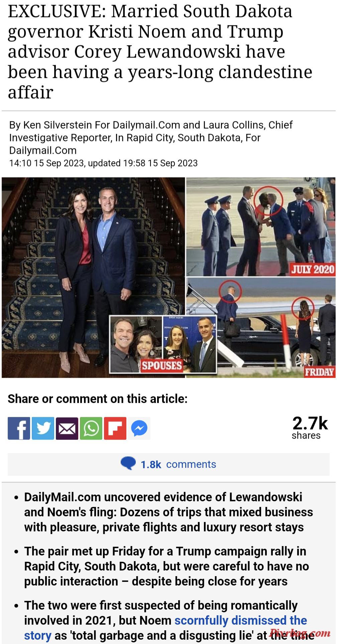The width and height of the screenshot is (337, 644).
Task: Select the first bullet about uncovered evidence
Action: point(168,512)
